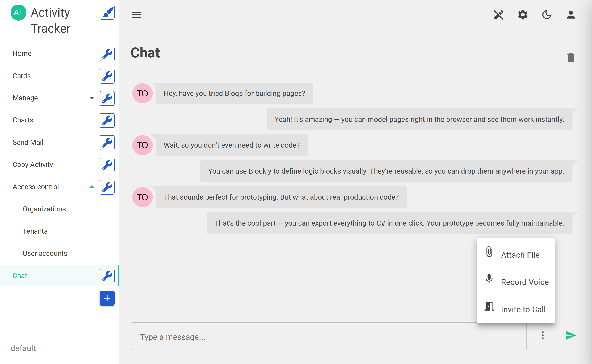Click the wrench icon next to Home
Screen dimensions: 592x364
pos(107,54)
